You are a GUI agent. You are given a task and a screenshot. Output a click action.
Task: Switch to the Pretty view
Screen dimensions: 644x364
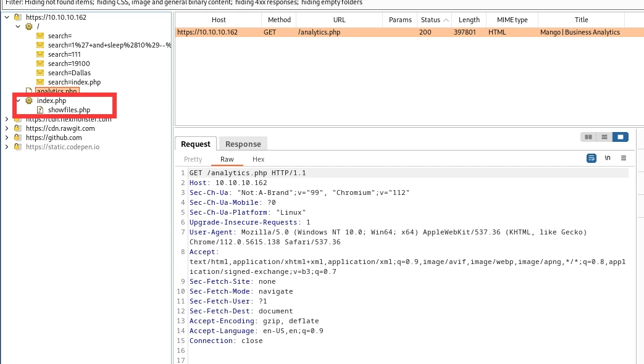coord(193,159)
